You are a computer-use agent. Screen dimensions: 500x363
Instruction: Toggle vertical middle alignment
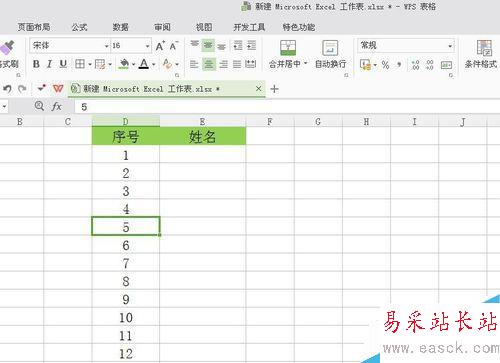tap(208, 45)
